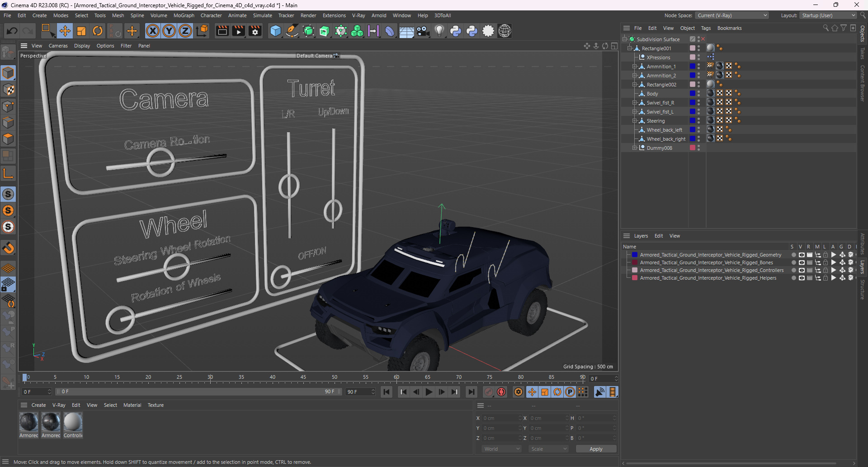Click frame 45 on the timeline ruler
The image size is (868, 467).
pyautogui.click(x=303, y=377)
